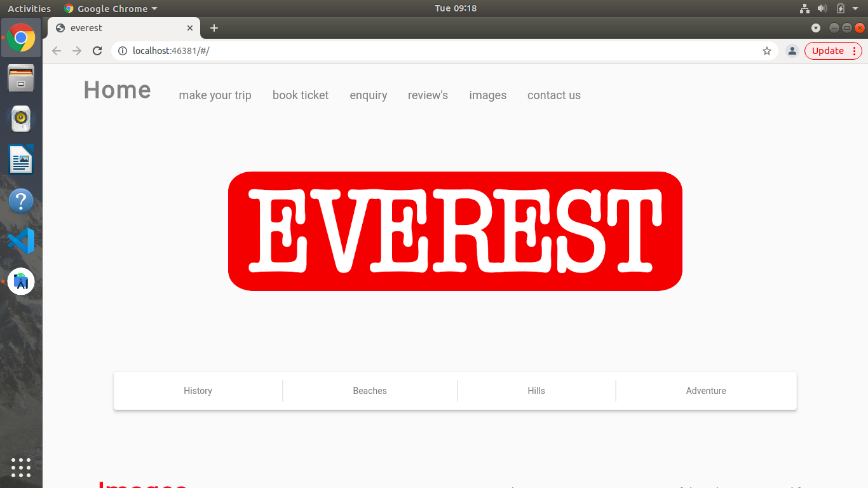Open LibreOffice Writer from the dock
868x488 pixels.
coord(21,159)
